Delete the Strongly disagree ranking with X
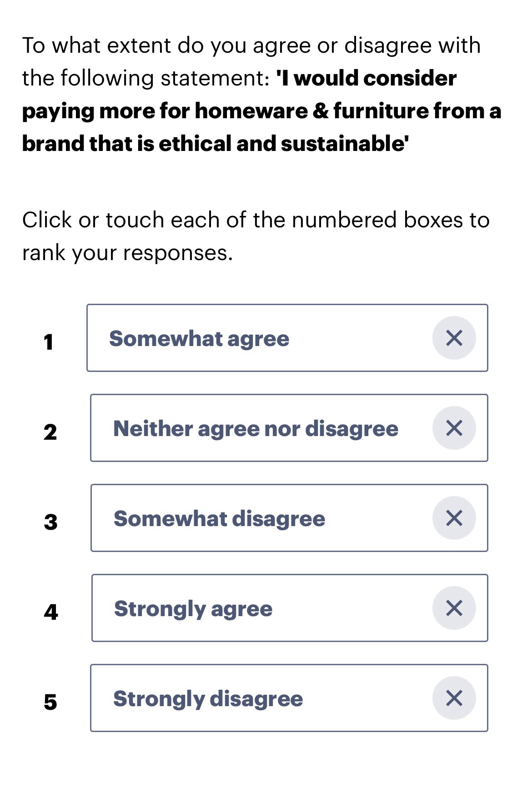The width and height of the screenshot is (532, 798). point(454,698)
